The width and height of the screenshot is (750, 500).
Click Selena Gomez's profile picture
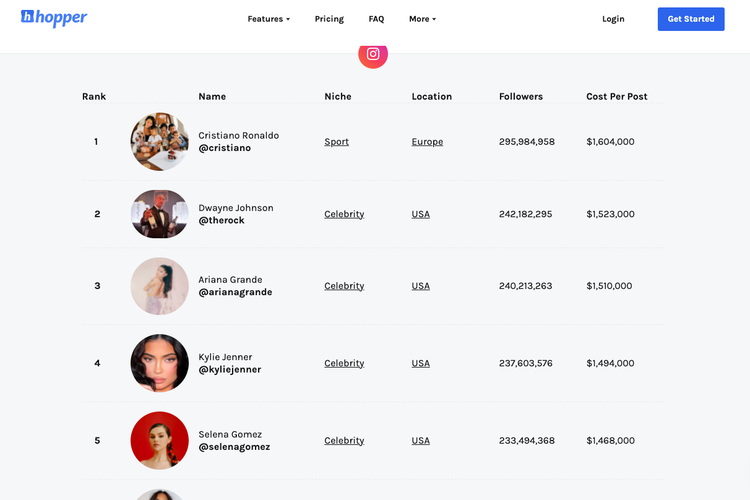click(160, 440)
